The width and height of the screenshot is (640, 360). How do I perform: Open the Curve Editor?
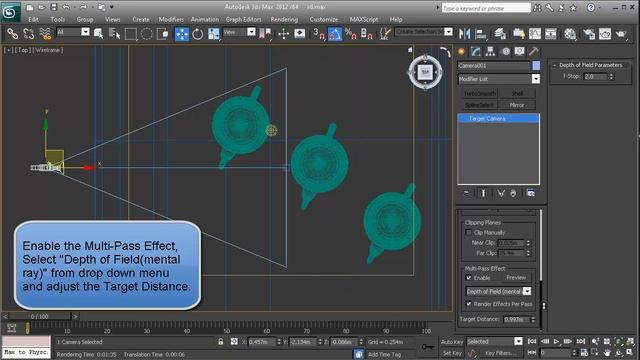tap(535, 33)
